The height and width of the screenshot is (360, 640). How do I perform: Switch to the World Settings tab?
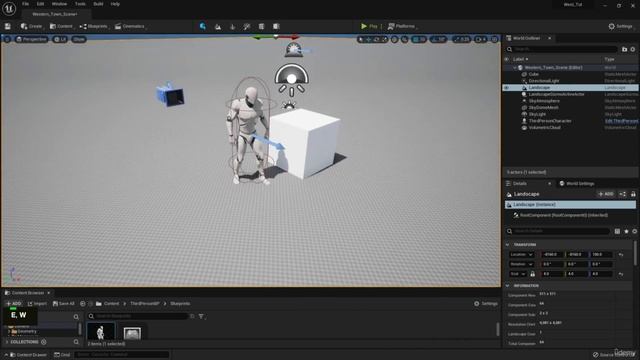[x=577, y=184]
